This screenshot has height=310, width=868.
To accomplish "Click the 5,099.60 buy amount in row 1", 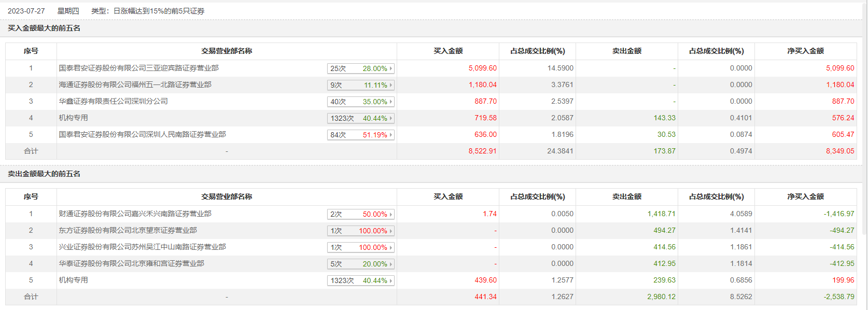I will point(482,68).
